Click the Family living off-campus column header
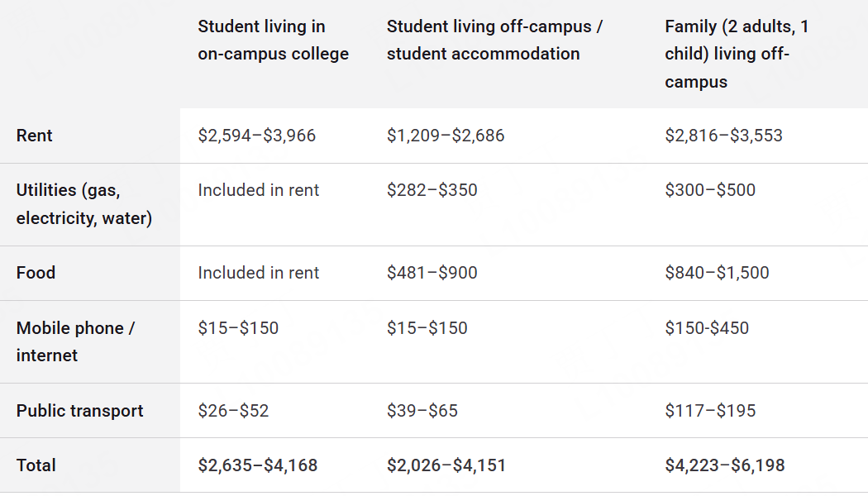Viewport: 868px width, 496px height. [x=737, y=54]
